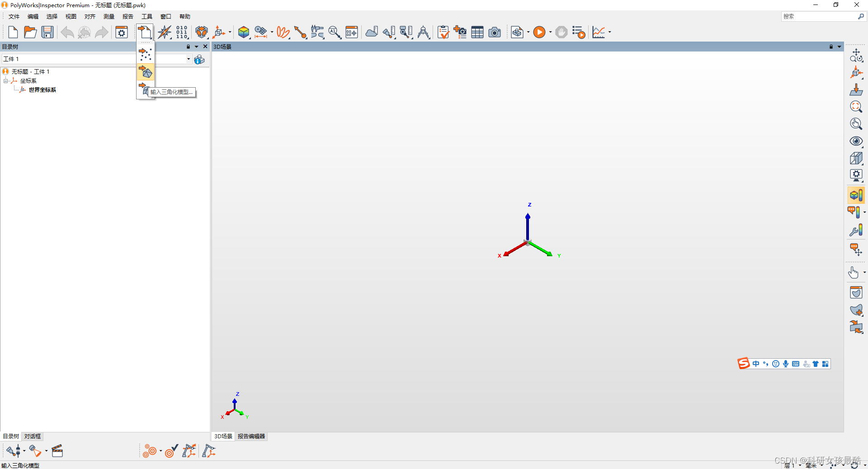Open the data color map tool in sidebar
Viewport: 868px width, 469px height.
tap(856, 195)
